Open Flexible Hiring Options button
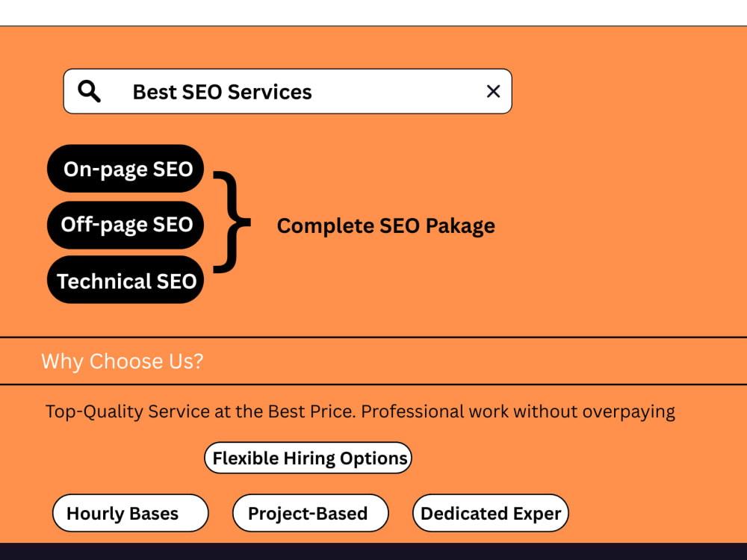Viewport: 747px width, 560px height. (x=308, y=458)
